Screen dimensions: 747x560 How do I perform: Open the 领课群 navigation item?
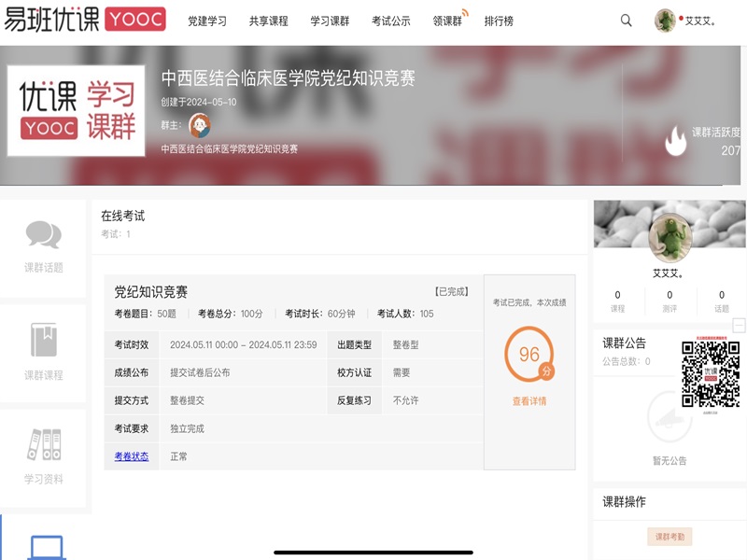click(448, 21)
